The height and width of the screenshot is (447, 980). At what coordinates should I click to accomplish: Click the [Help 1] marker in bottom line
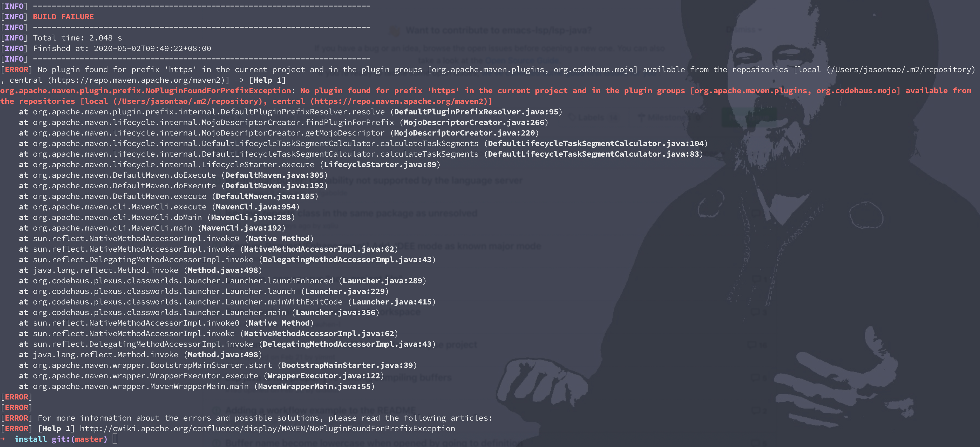click(56, 428)
